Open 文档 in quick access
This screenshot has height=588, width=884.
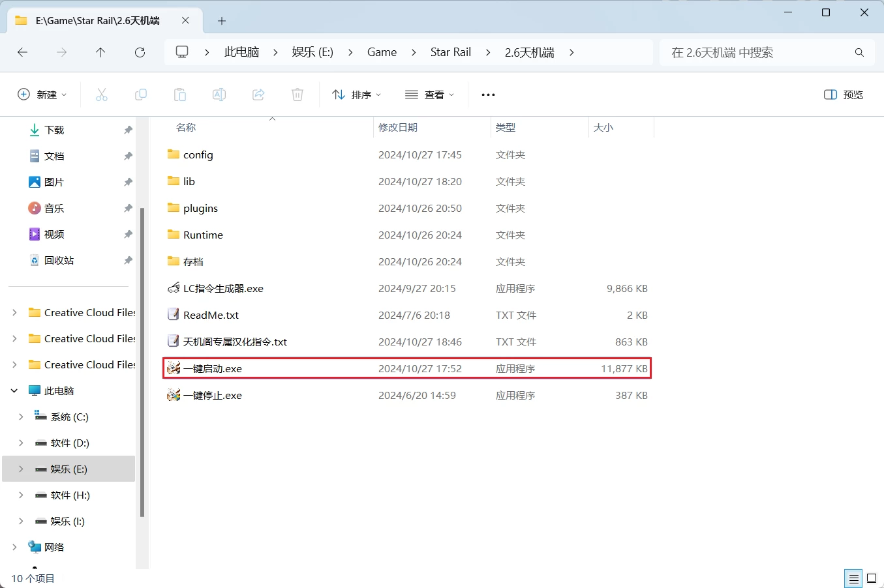coord(54,156)
